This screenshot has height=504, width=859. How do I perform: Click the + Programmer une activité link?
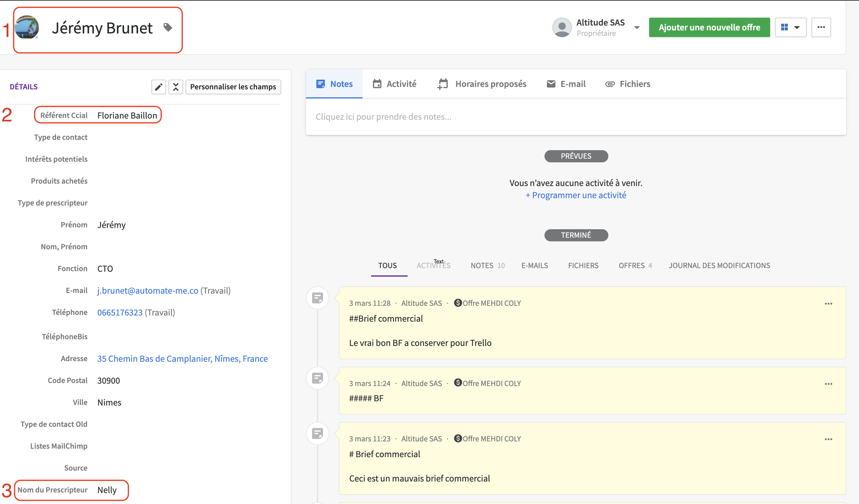tap(576, 195)
